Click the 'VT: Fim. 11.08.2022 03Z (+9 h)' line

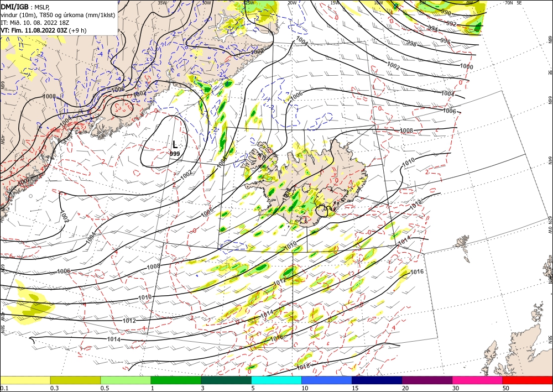(43, 30)
